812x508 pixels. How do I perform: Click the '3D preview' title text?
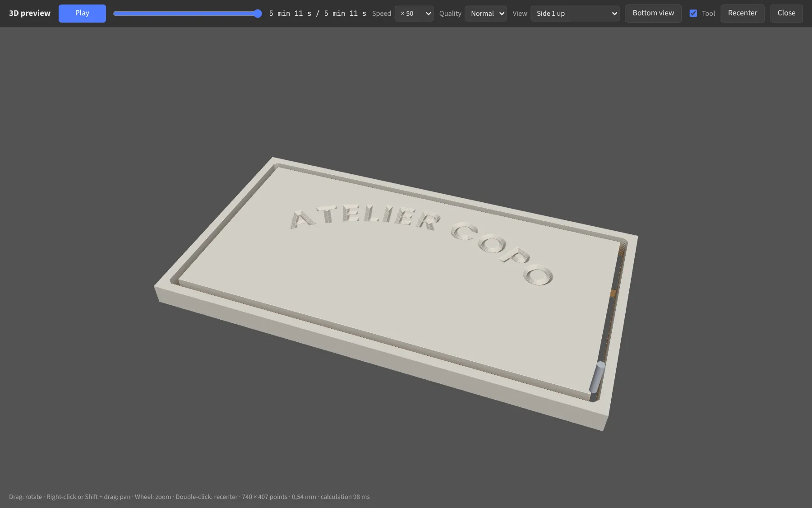[30, 14]
